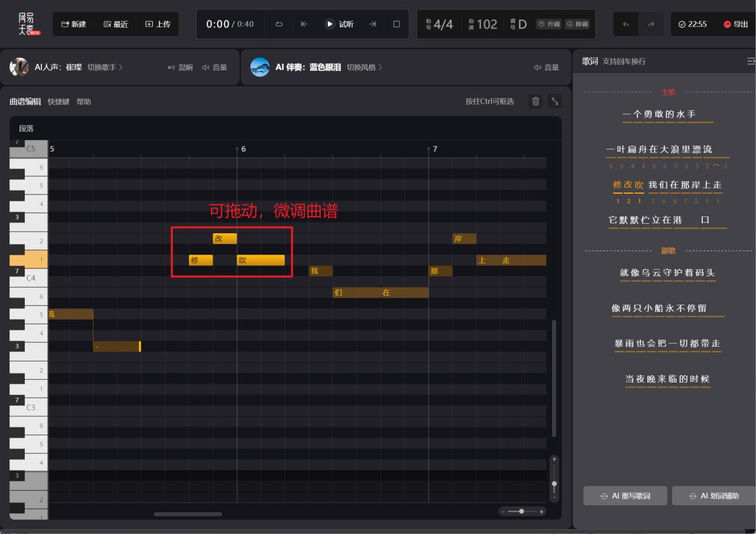Expand 切换歌手 singer selector
756x534 pixels.
(x=105, y=67)
